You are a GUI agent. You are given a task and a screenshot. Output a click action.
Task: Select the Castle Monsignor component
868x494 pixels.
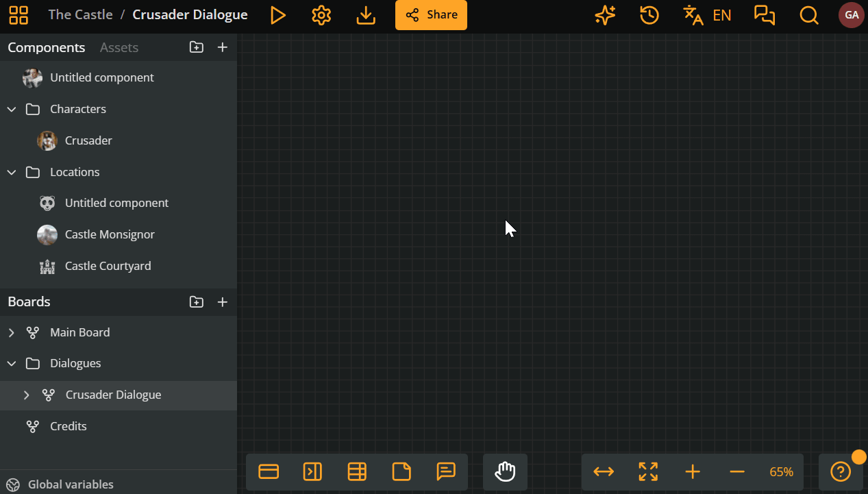(x=119, y=234)
